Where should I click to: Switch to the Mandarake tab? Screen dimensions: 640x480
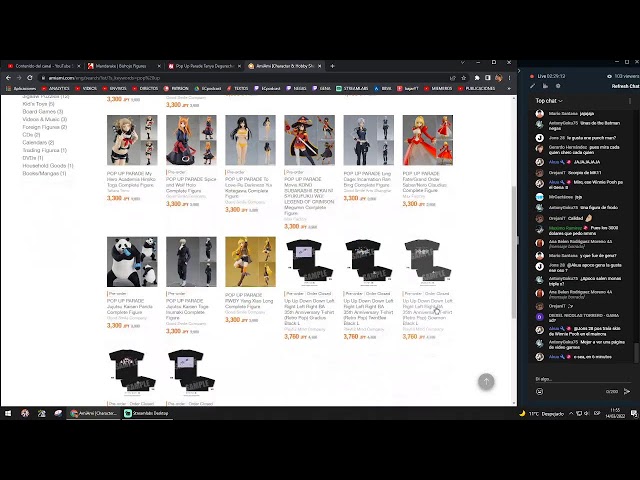[123, 66]
